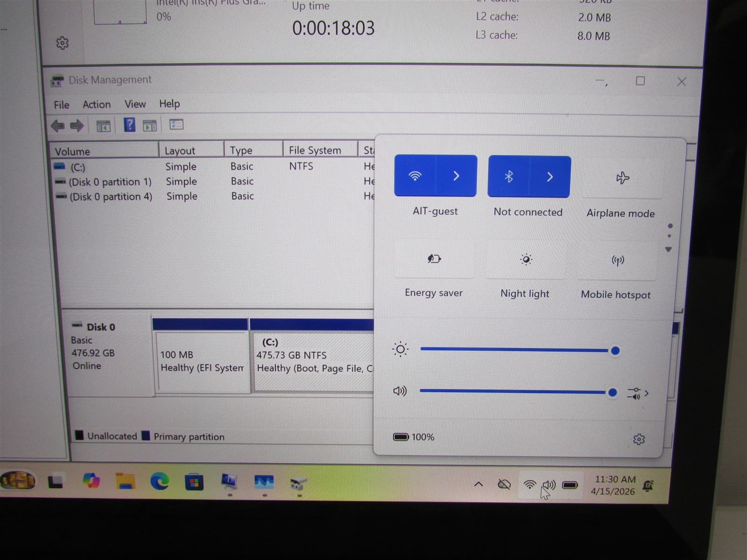Open the battery 100% indicator in quick settings
747x560 pixels.
[x=414, y=437]
